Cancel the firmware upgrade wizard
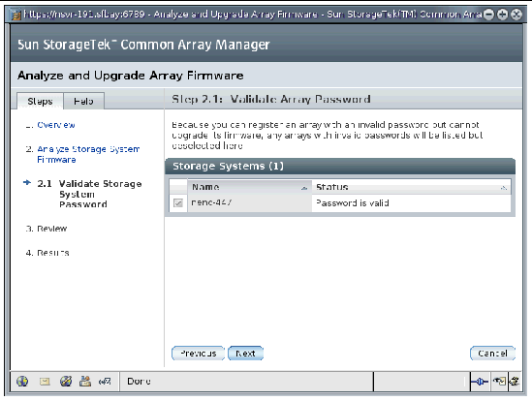Image resolution: width=532 pixels, height=401 pixels. click(x=492, y=354)
